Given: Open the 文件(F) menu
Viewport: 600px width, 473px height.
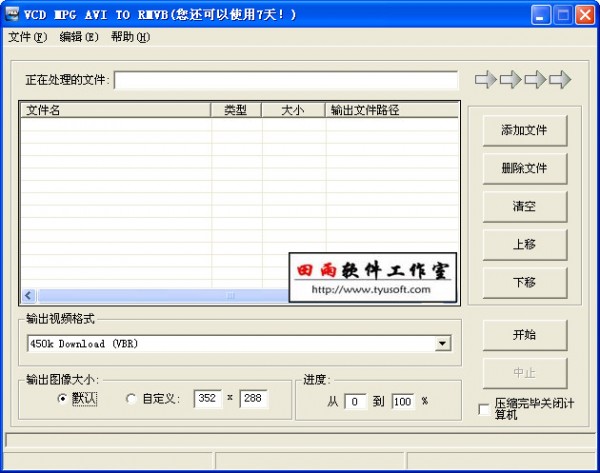Looking at the screenshot, I should [x=28, y=37].
